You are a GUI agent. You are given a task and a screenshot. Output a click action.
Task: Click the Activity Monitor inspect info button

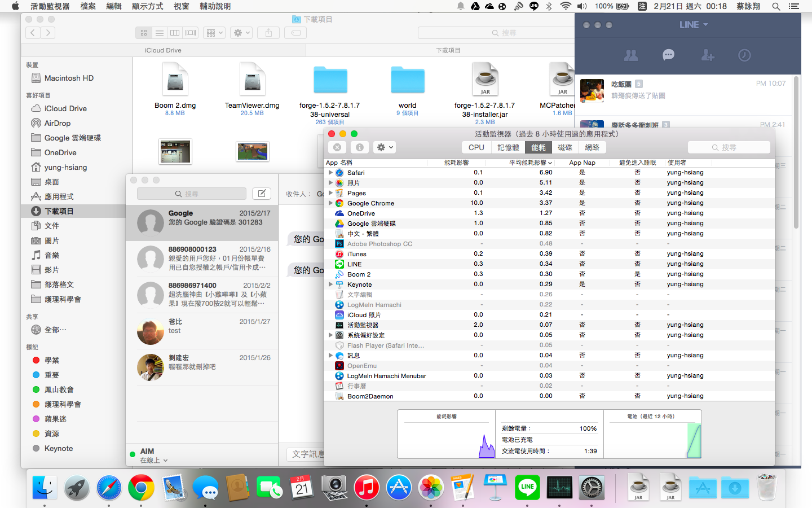point(360,147)
